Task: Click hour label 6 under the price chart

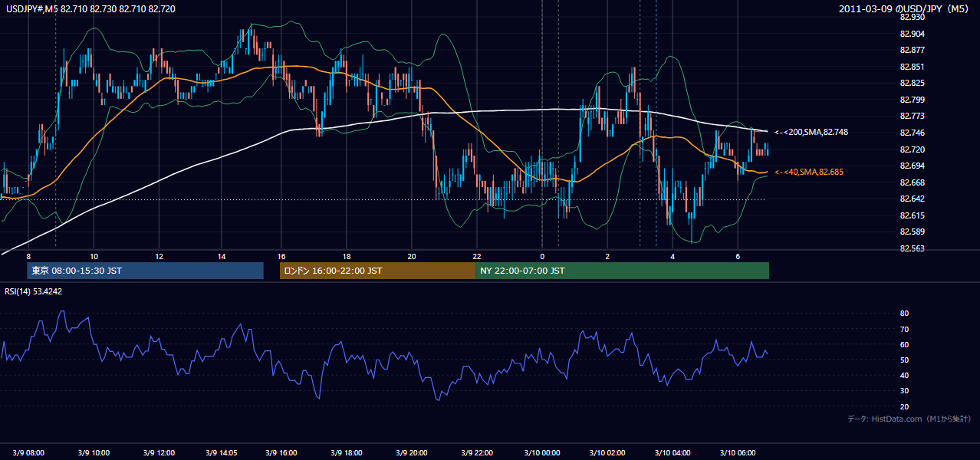Action: (738, 256)
